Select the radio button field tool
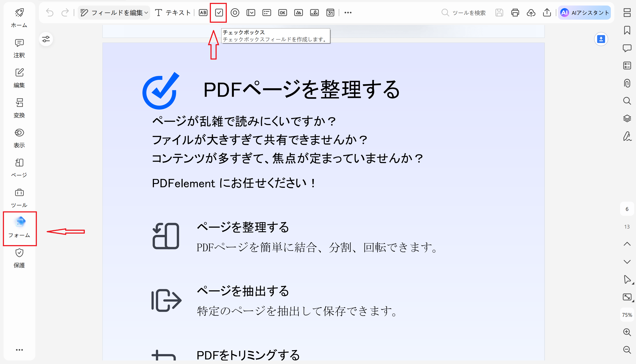This screenshot has width=636, height=364. click(235, 13)
